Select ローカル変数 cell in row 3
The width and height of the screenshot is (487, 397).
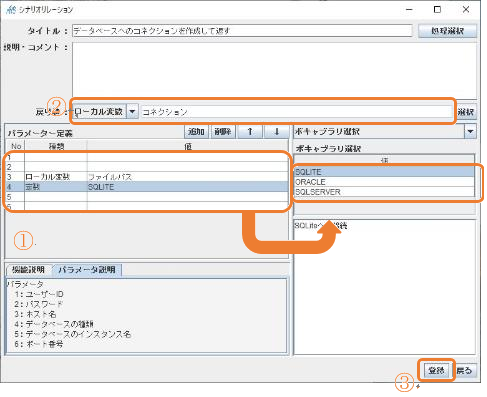click(56, 177)
